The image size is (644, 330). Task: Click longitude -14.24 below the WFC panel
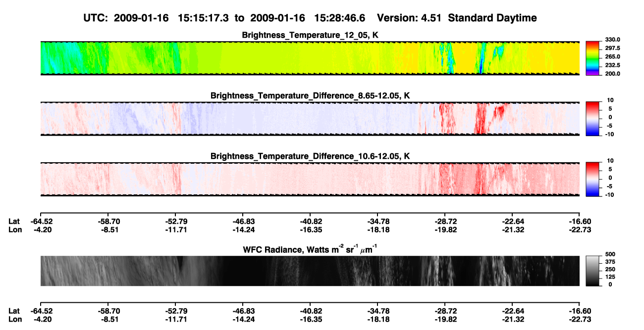click(243, 319)
